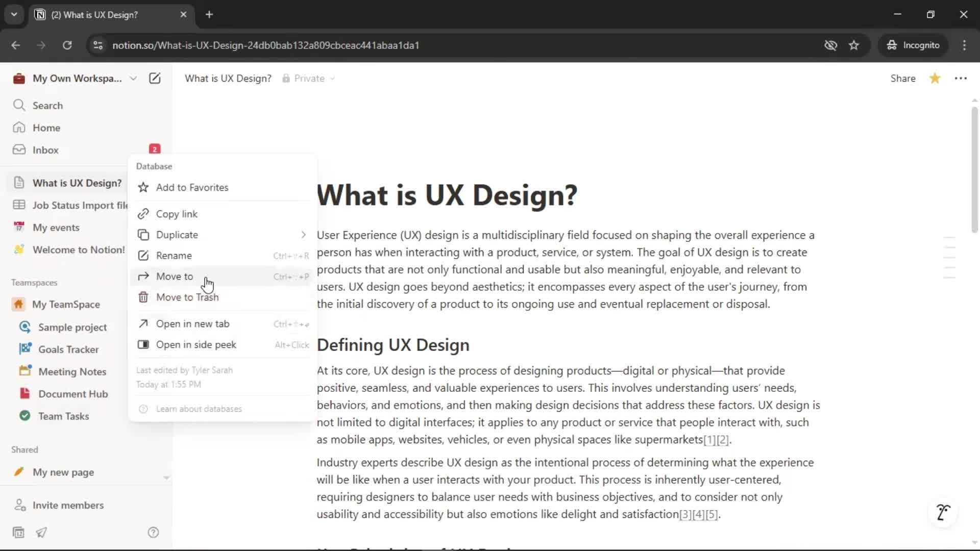Viewport: 980px width, 551px height.
Task: Click third-party cookies blocked eye icon
Action: 830,45
